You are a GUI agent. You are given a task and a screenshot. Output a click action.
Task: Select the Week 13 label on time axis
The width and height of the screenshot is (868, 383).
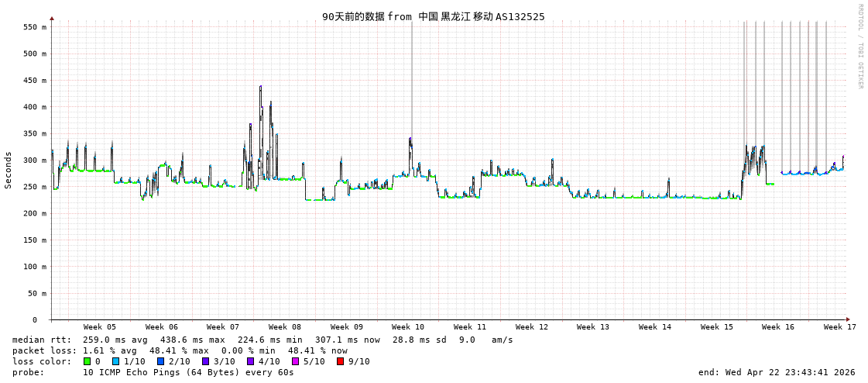(593, 327)
